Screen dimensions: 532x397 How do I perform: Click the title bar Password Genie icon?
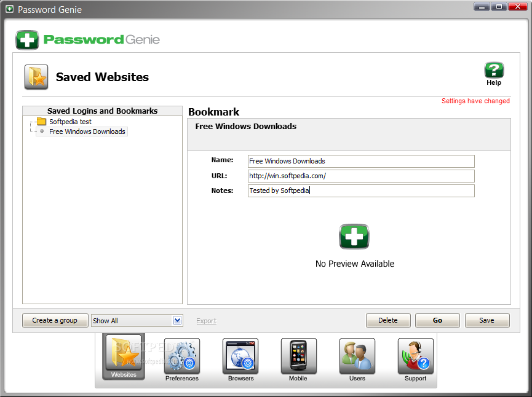click(10, 9)
